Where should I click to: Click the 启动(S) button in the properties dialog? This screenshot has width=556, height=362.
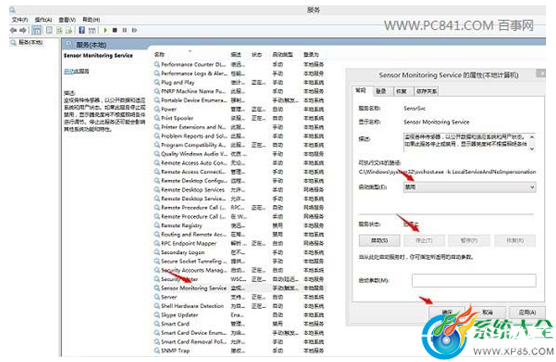379,240
